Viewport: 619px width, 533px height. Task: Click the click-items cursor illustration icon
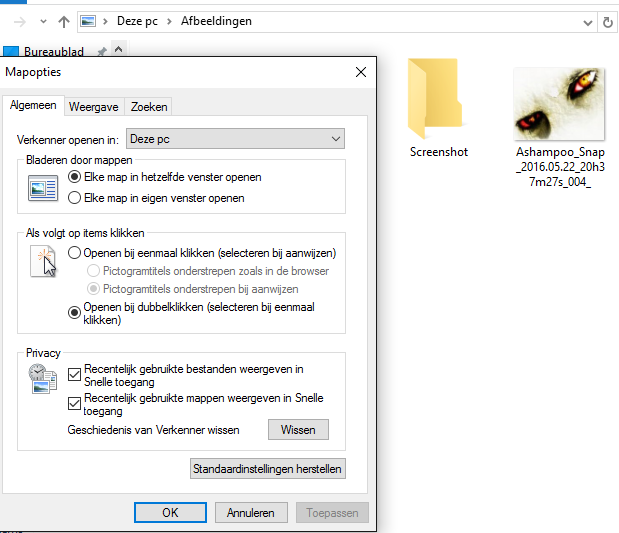pyautogui.click(x=43, y=262)
